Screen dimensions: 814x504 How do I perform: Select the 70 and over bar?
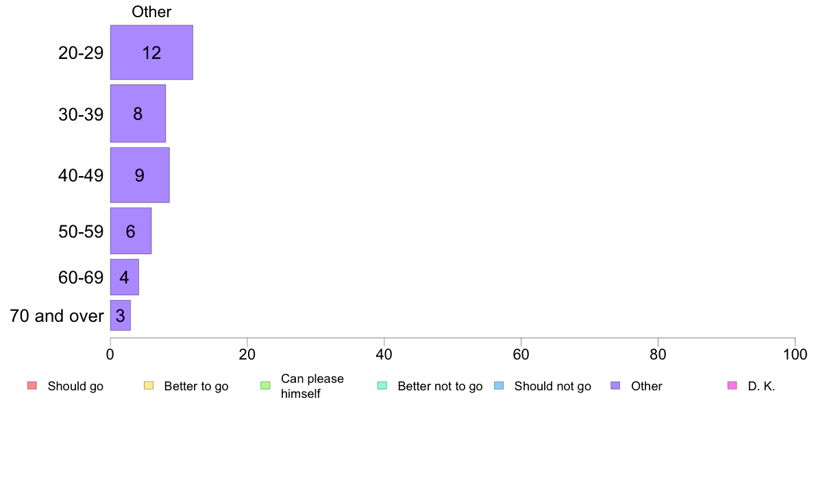[121, 315]
